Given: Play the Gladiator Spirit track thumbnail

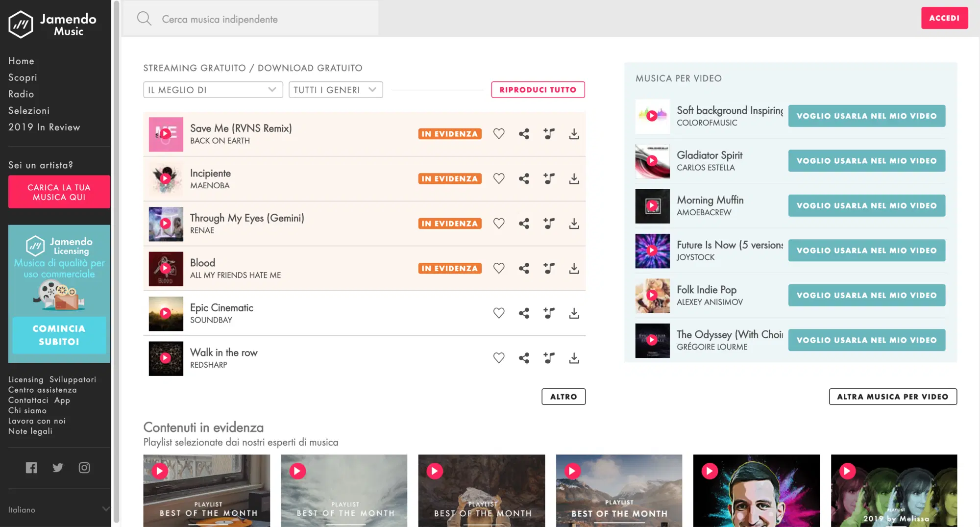Looking at the screenshot, I should (x=652, y=161).
